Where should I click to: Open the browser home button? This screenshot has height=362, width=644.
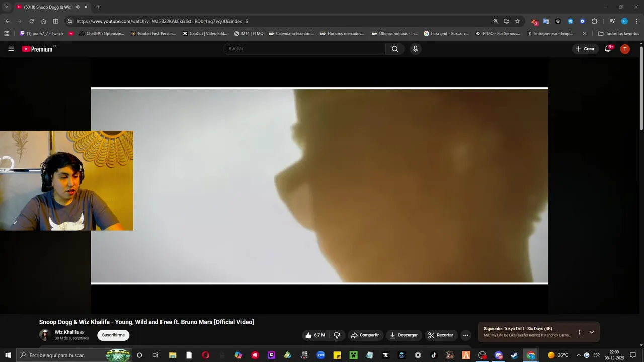(44, 21)
